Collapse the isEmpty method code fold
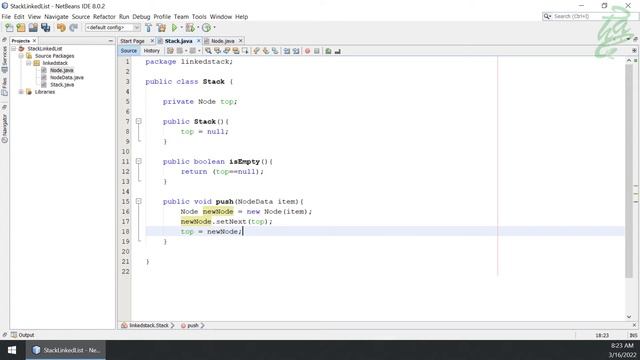Screen dimensions: 640x360 138,161
